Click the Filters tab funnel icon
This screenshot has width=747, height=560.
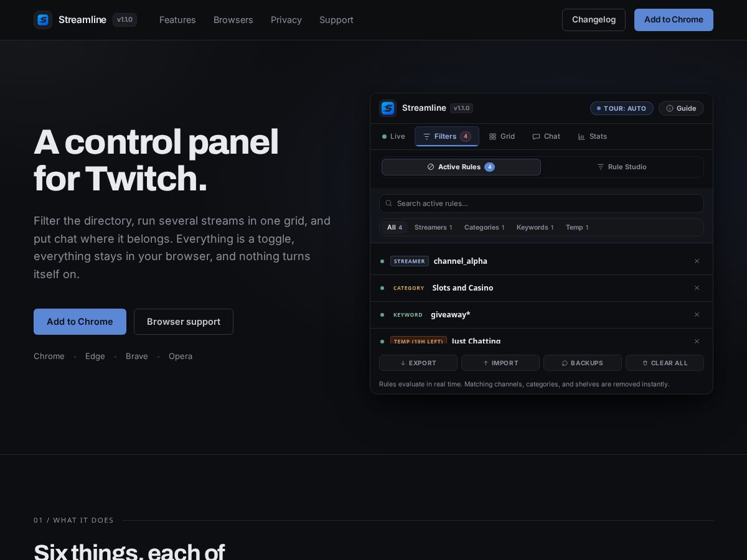click(426, 136)
